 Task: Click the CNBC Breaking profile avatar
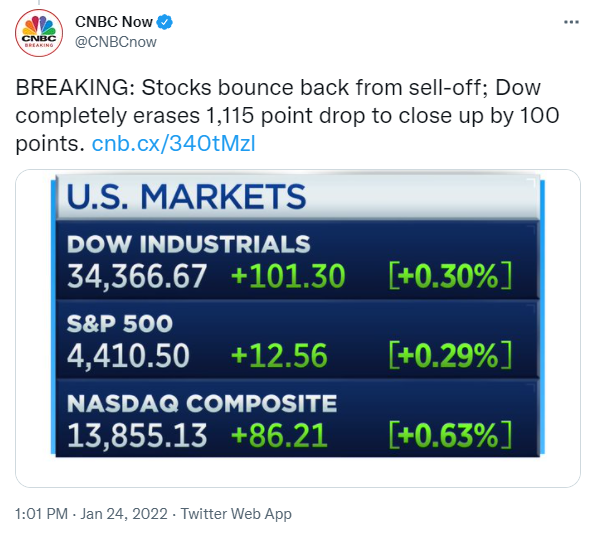point(39,33)
